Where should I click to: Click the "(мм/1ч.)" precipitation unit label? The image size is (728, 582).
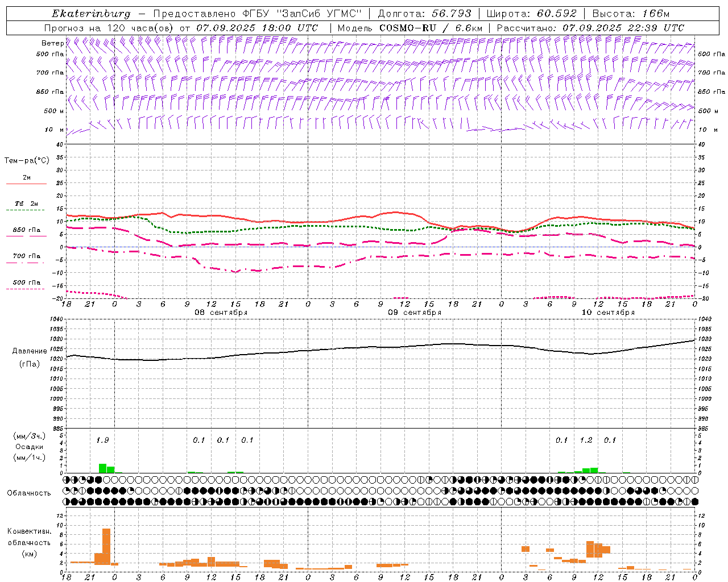tap(30, 458)
